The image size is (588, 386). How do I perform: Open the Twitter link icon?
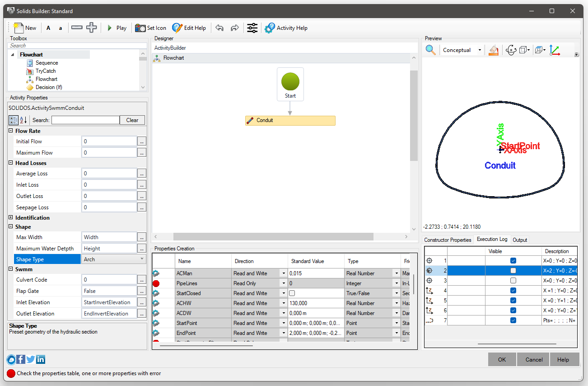tap(31, 360)
